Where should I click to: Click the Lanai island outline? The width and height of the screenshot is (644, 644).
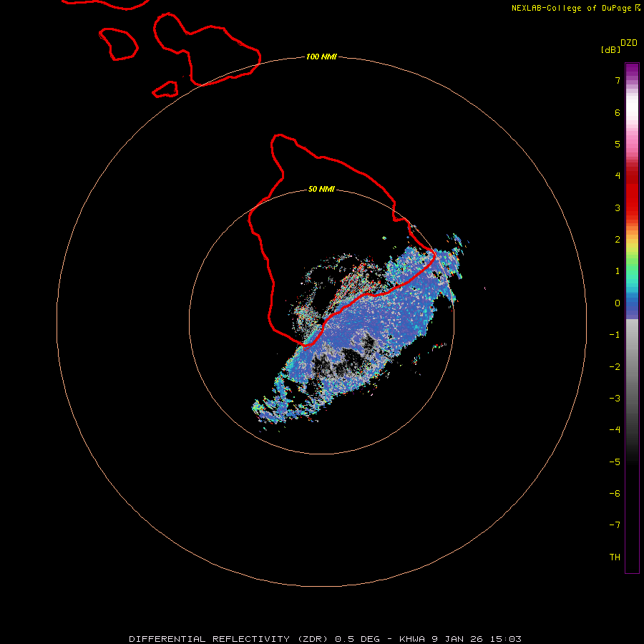(x=118, y=44)
